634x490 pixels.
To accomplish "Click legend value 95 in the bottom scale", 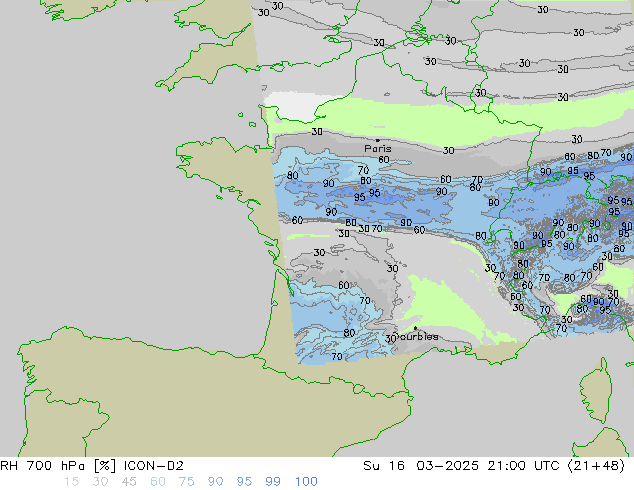I will coord(244,482).
